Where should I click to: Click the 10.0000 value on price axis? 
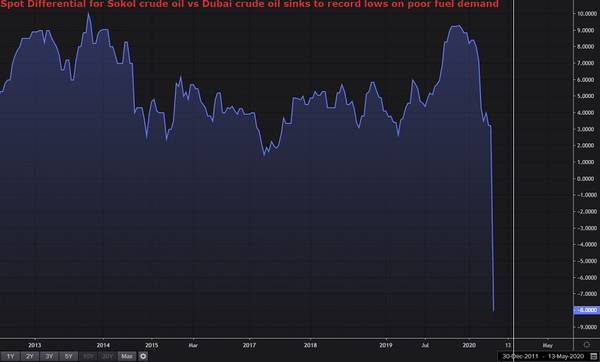[x=587, y=14]
